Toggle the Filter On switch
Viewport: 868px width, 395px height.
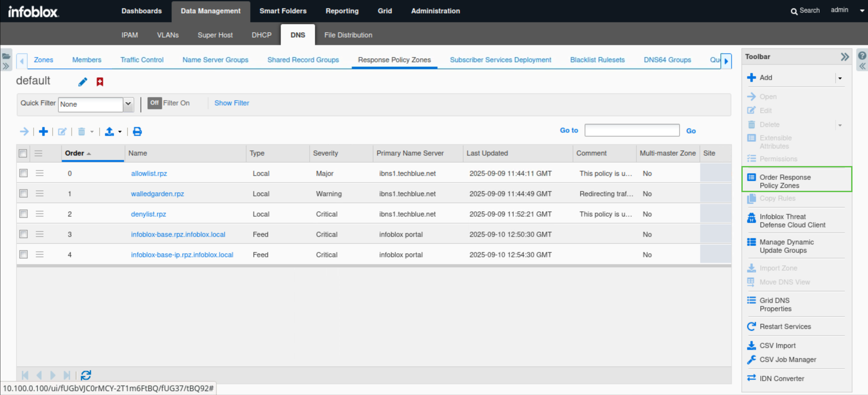point(154,103)
